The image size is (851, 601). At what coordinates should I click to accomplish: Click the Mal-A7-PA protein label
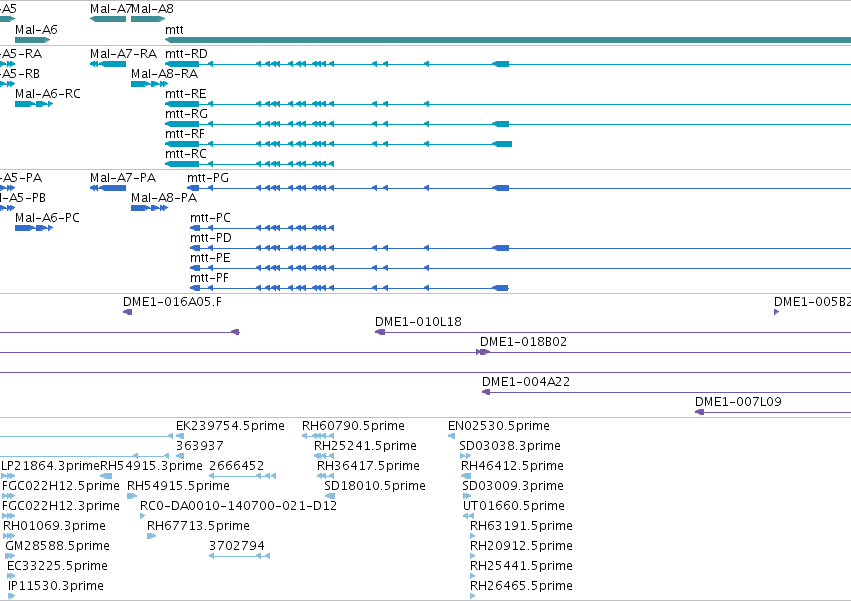123,178
